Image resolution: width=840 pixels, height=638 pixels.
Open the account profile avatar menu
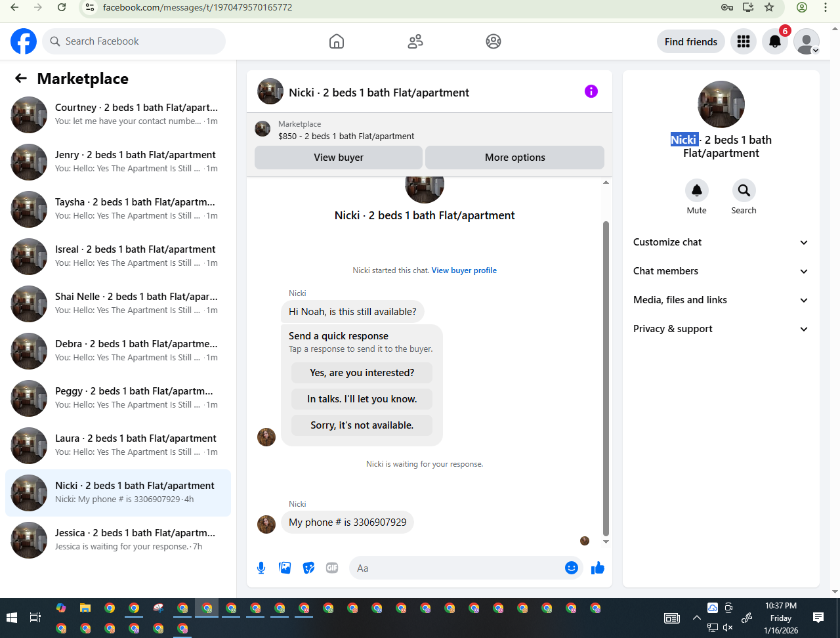click(807, 41)
